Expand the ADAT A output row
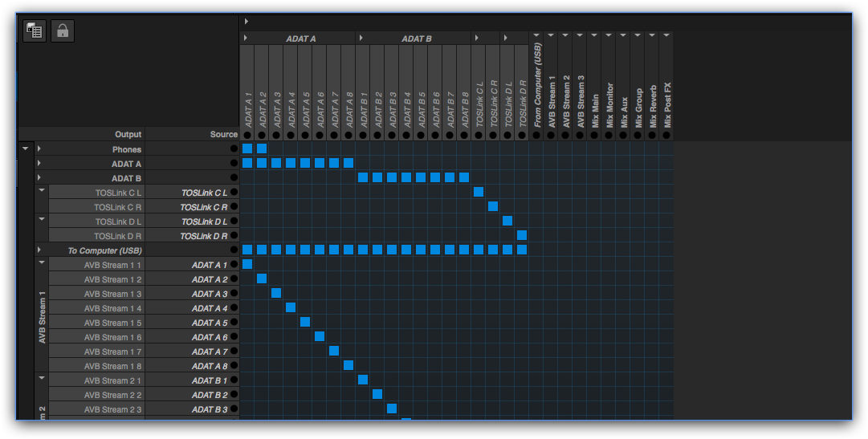 click(x=39, y=164)
